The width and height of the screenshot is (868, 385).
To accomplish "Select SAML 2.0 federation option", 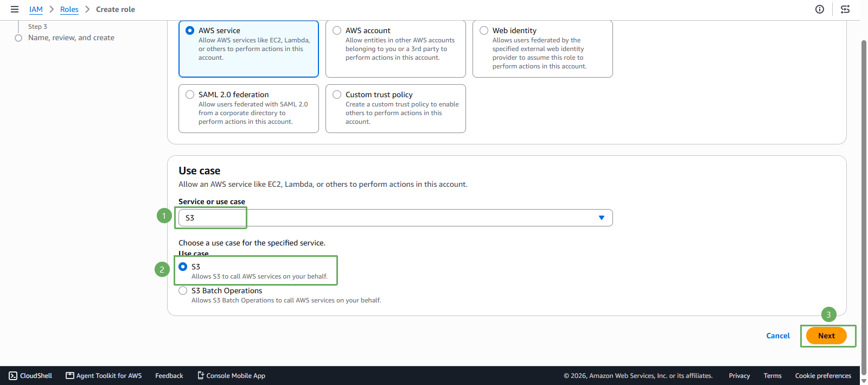I will click(x=248, y=109).
